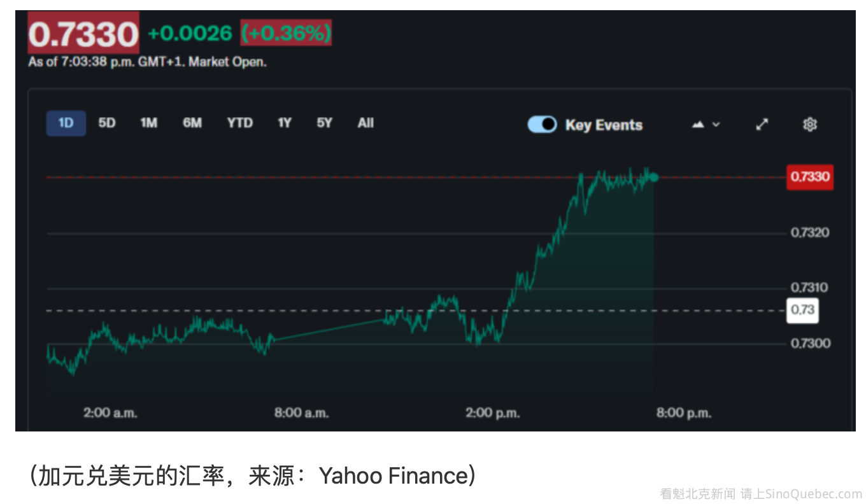Click the large 0.7330 quote price
The width and height of the screenshot is (866, 504).
pos(83,34)
